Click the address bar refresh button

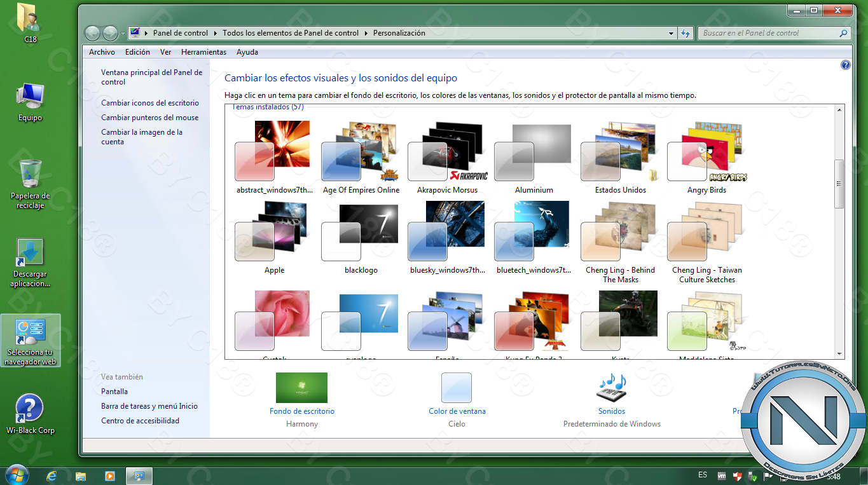685,33
